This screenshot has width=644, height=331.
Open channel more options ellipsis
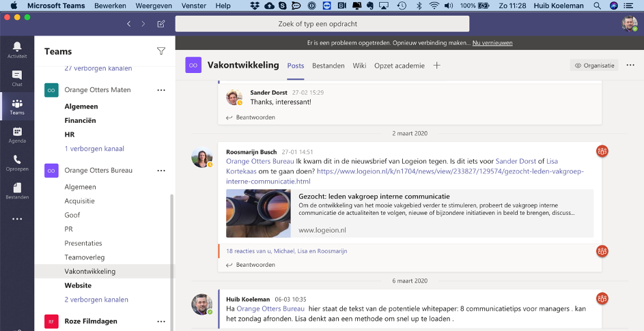[x=630, y=66]
